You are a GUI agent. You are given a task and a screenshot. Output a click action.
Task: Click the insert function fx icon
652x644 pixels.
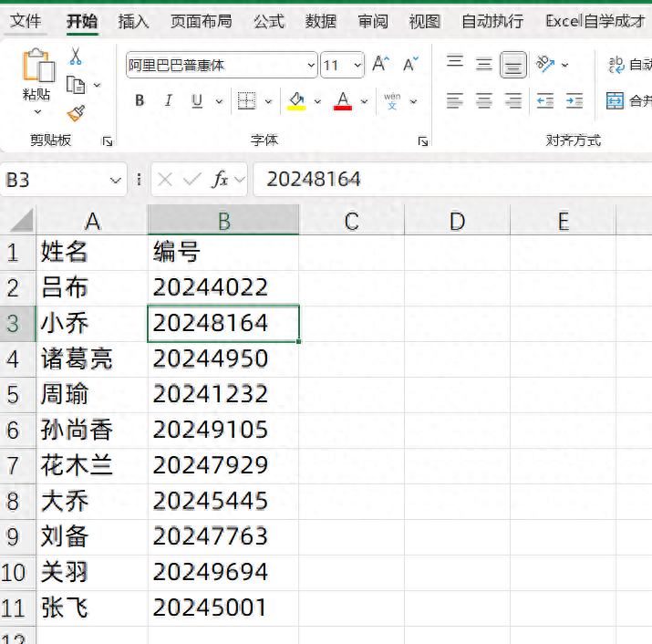click(x=220, y=180)
